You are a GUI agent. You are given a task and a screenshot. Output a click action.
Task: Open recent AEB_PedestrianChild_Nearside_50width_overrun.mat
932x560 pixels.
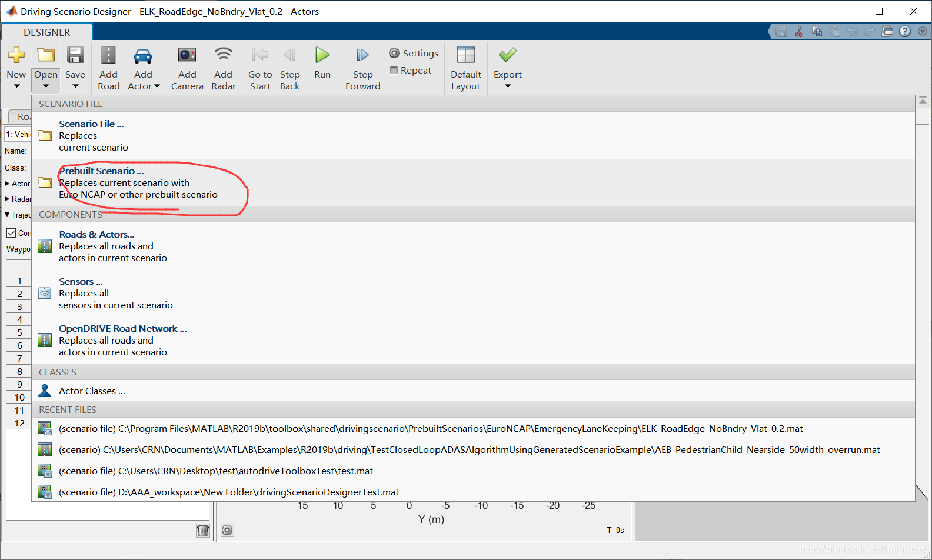coord(473,449)
